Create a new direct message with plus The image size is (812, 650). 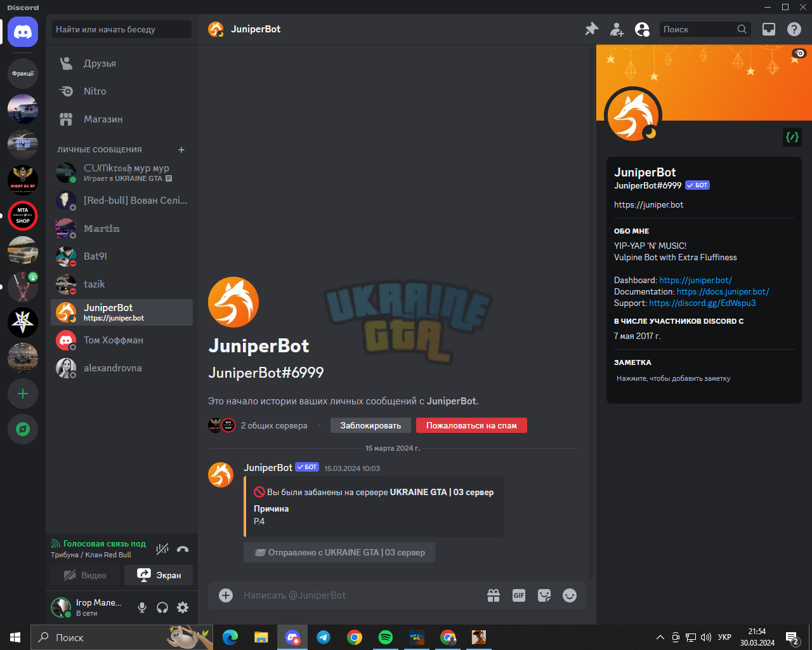tap(181, 150)
